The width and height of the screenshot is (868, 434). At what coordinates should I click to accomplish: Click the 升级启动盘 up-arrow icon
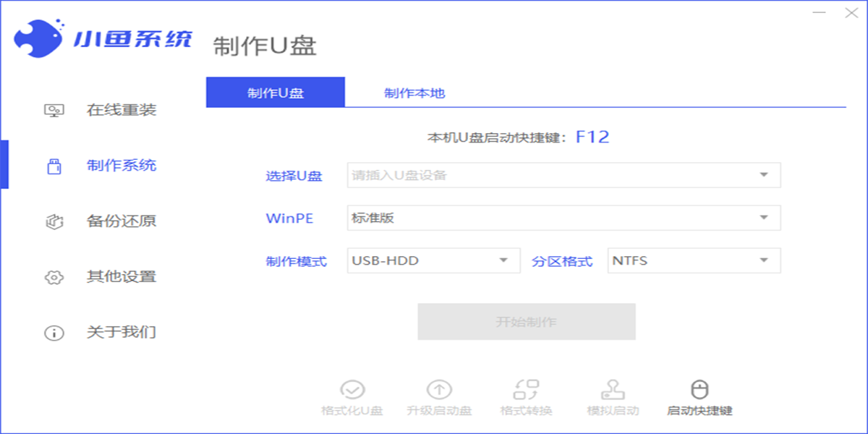439,390
